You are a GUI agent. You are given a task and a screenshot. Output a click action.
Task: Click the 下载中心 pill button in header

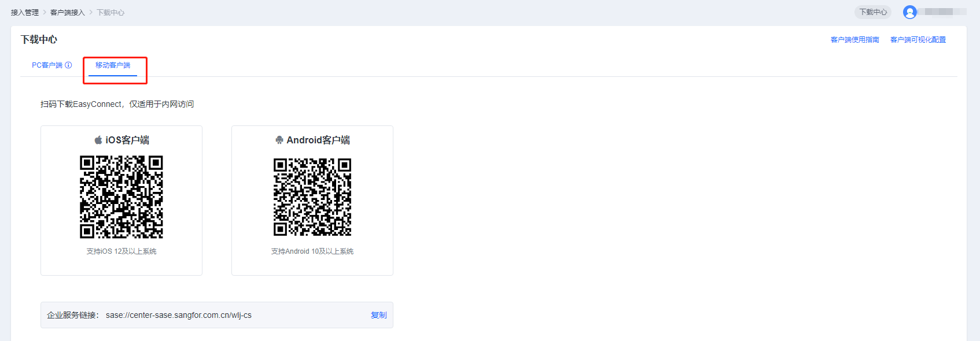pyautogui.click(x=872, y=12)
